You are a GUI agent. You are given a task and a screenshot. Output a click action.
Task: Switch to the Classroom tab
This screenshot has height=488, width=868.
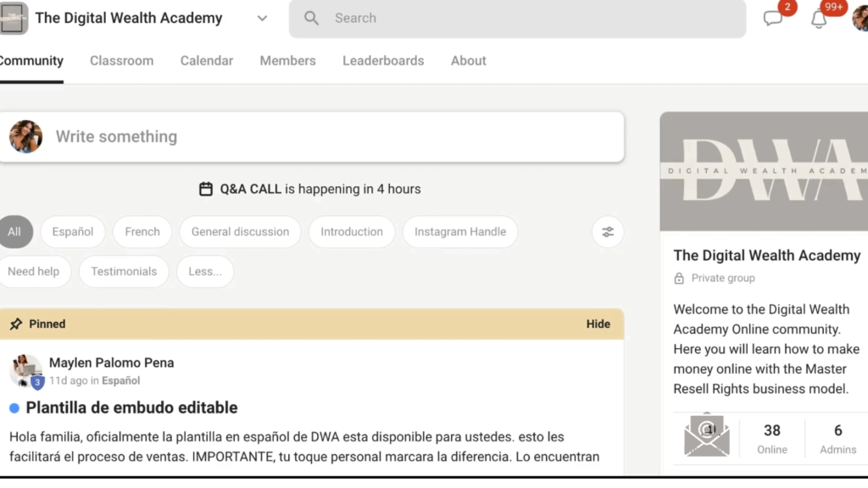coord(122,61)
